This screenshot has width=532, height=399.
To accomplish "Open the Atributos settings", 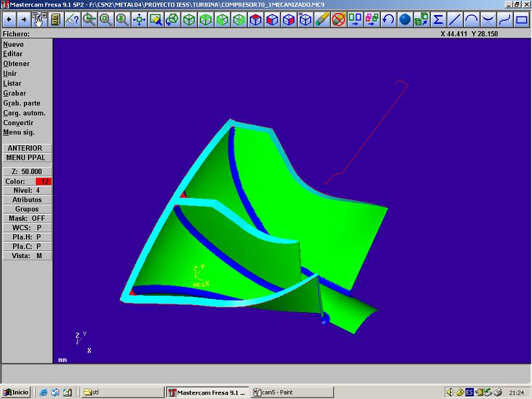I will 27,200.
